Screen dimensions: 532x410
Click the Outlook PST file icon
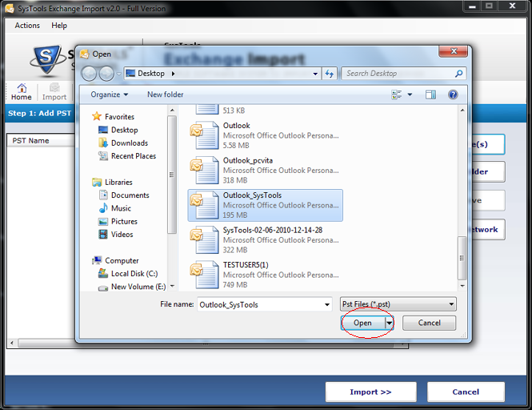pos(204,135)
